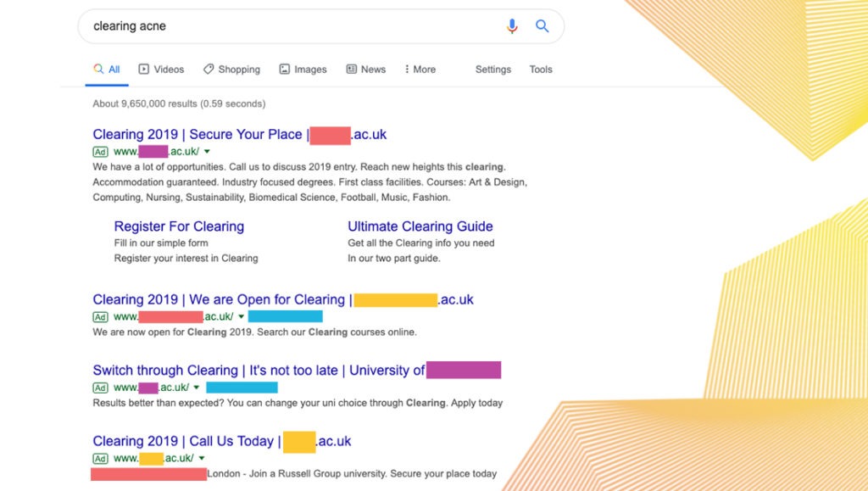Expand dropdown arrow beside first ad URL
Screen dimensions: 868x491
207,151
